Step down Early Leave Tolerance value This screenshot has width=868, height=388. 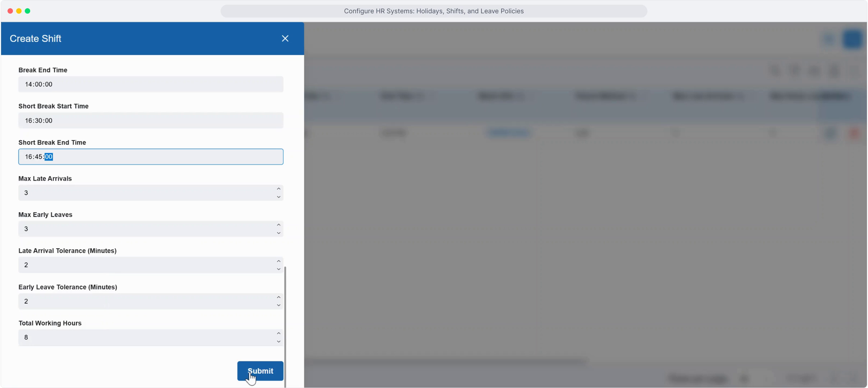click(x=278, y=305)
